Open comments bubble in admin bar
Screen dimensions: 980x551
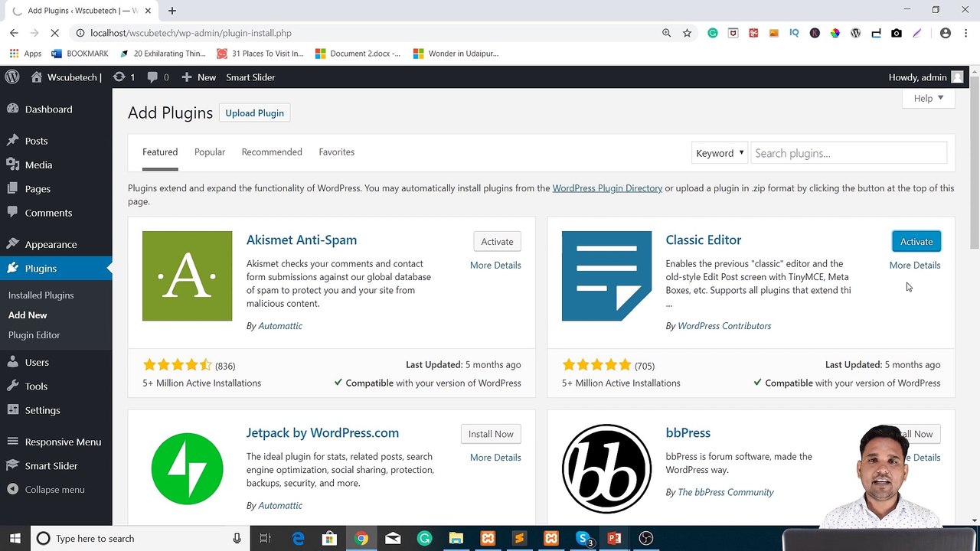click(158, 77)
